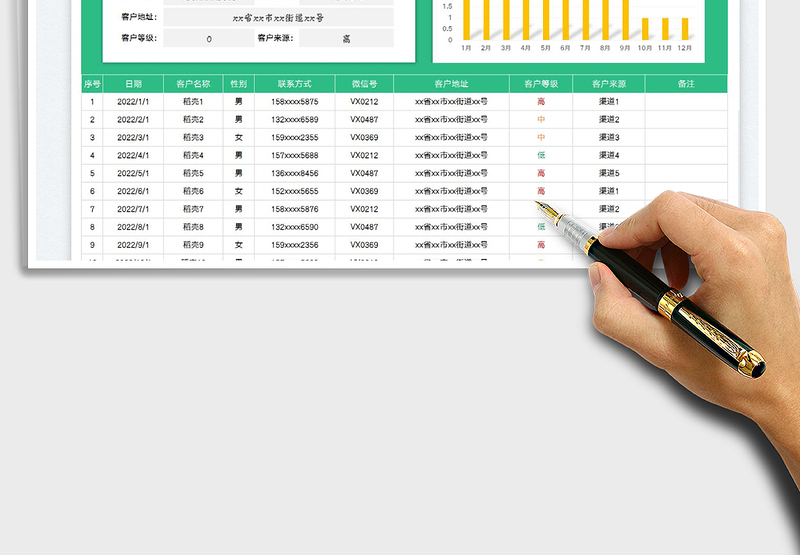The height and width of the screenshot is (555, 800).
Task: Select the gender cell 女 in row 3
Action: [238, 137]
